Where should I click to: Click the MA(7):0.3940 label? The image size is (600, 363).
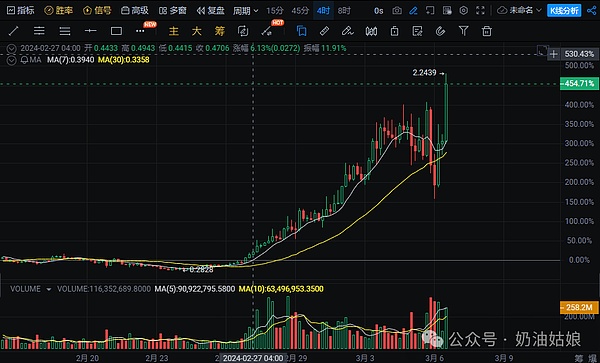[70, 60]
